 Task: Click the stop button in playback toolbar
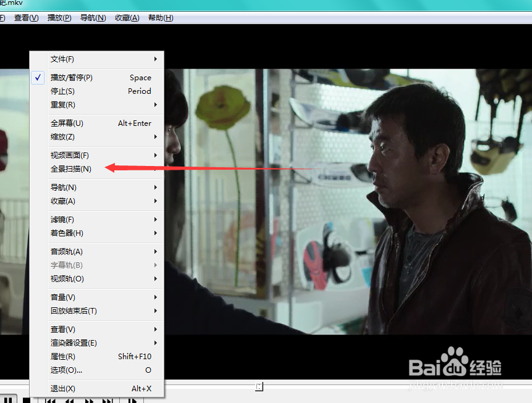click(27, 400)
